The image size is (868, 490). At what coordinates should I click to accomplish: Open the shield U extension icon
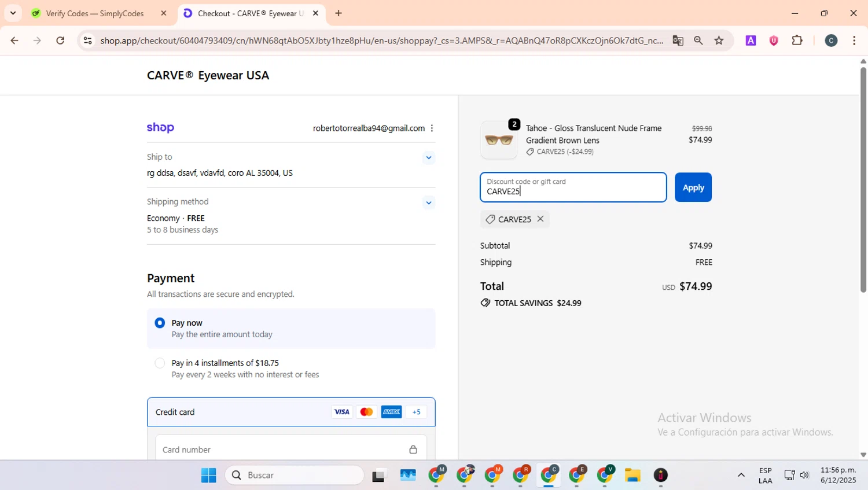click(774, 40)
